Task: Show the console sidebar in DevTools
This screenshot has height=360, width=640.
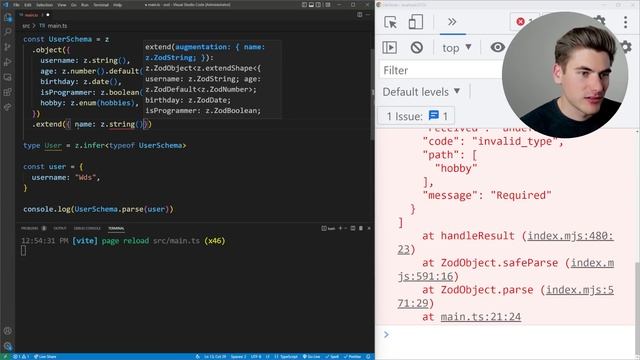Action: pos(389,47)
